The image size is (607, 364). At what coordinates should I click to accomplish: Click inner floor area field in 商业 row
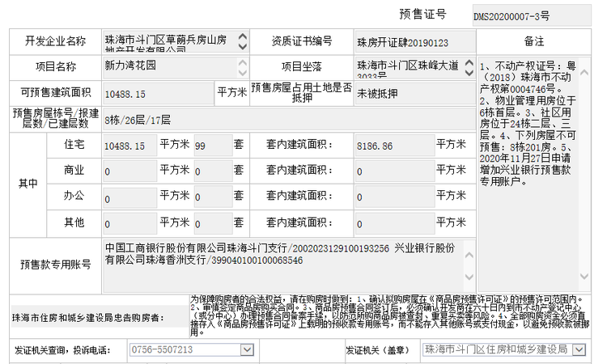tap(395, 171)
